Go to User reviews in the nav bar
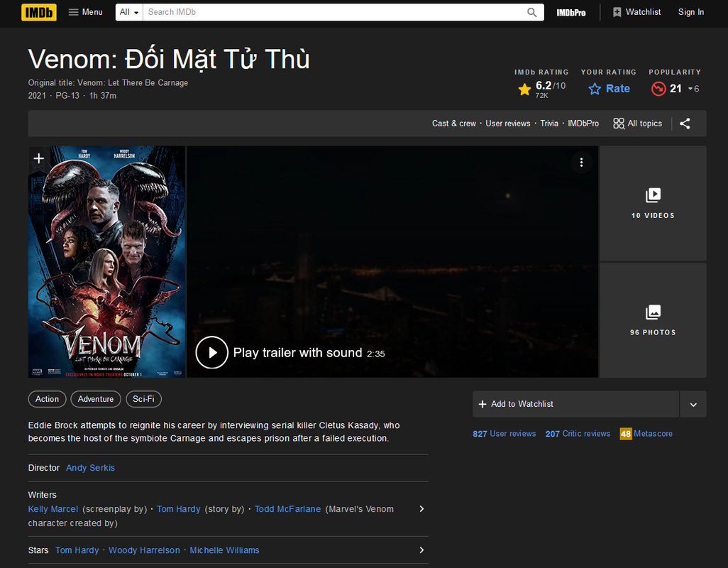This screenshot has height=568, width=728. 507,124
